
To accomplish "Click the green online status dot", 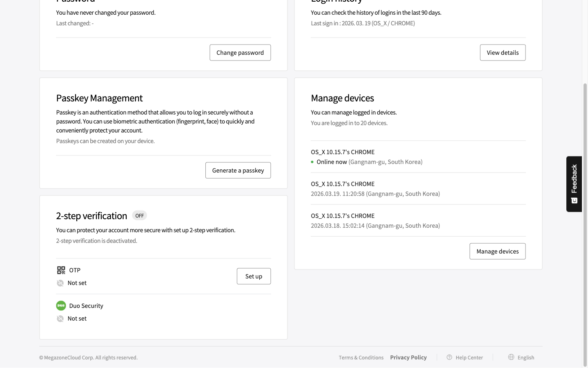I will pyautogui.click(x=312, y=162).
